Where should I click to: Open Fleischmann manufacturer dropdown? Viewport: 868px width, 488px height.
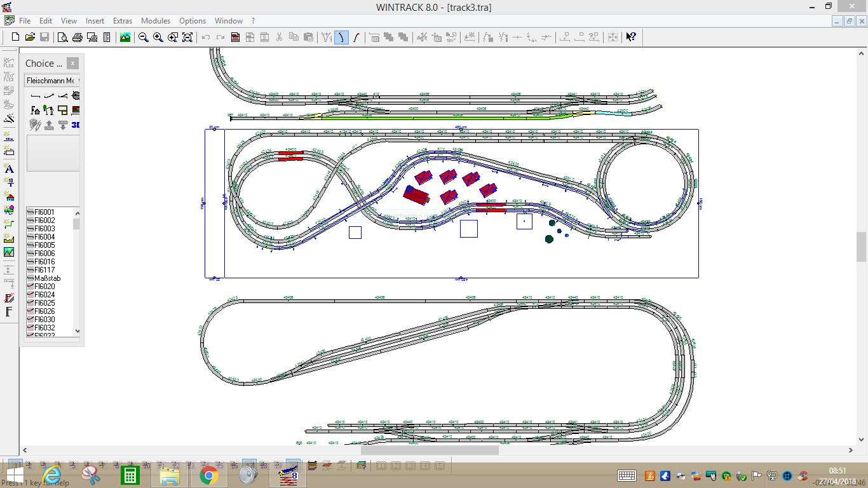tap(53, 81)
